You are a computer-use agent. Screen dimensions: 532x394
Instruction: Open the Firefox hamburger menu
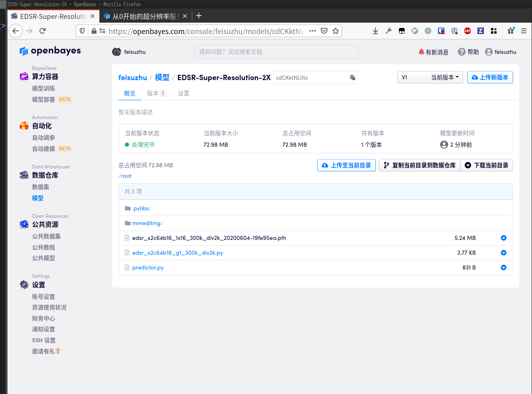523,31
